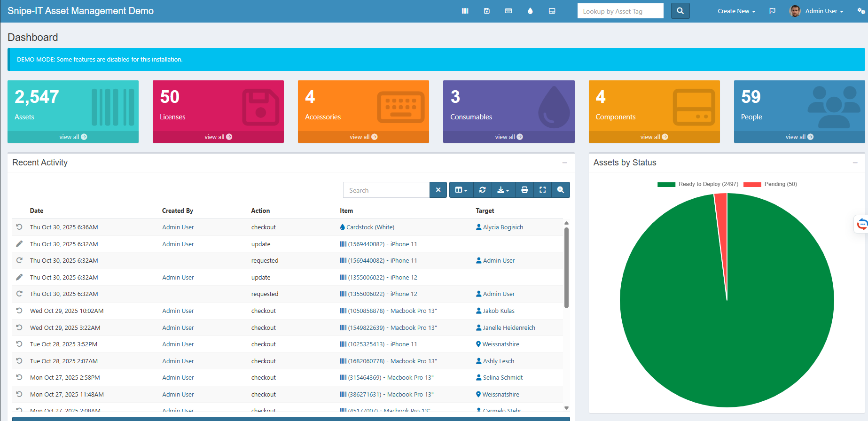This screenshot has height=421, width=868.
Task: Open the export data dropdown
Action: tap(503, 190)
